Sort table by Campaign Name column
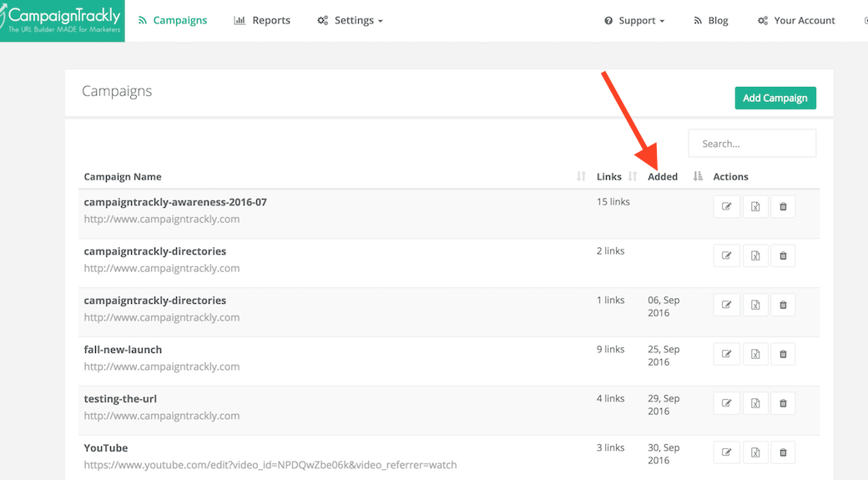 click(x=123, y=177)
